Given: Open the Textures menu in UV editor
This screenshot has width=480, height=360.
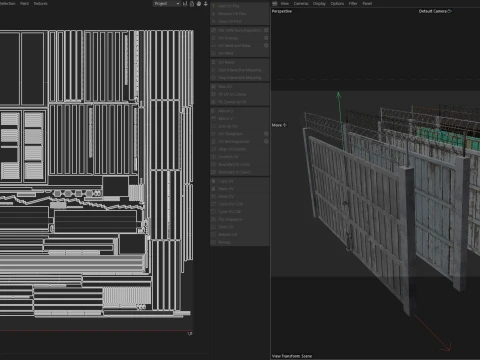Looking at the screenshot, I should coord(40,3).
